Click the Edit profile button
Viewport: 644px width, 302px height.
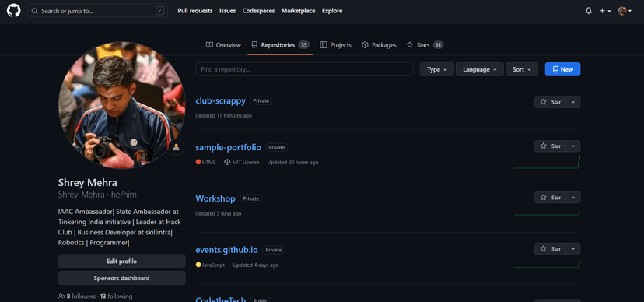click(x=121, y=261)
